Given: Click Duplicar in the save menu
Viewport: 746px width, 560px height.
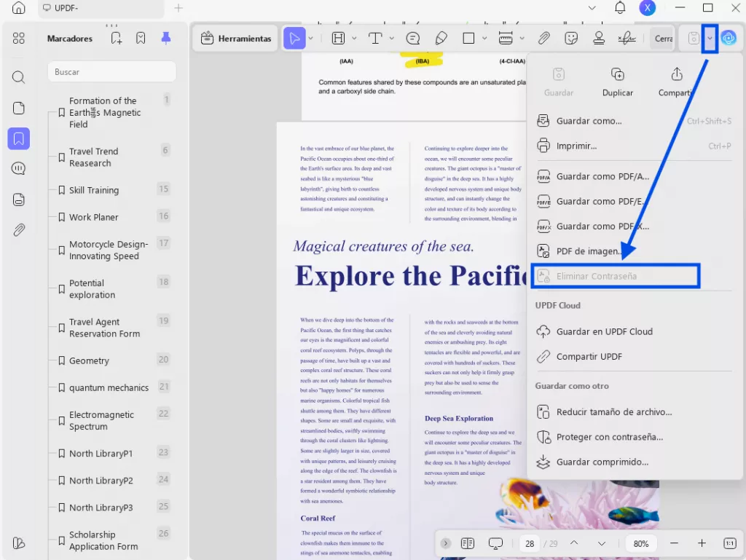Looking at the screenshot, I should (618, 82).
